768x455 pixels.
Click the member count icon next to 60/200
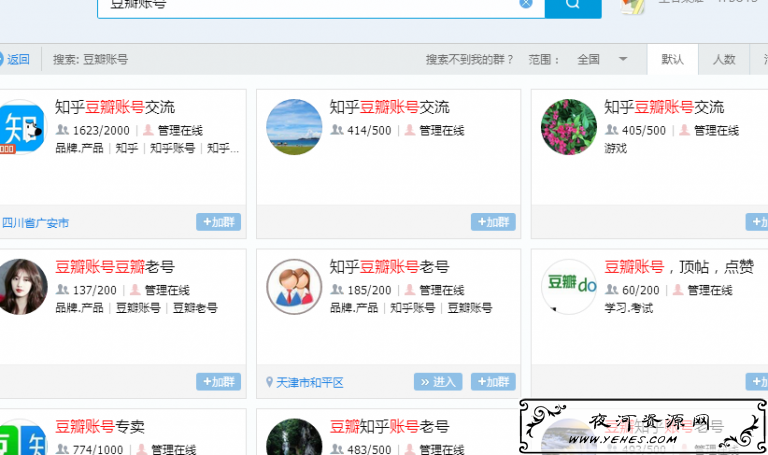(612, 289)
